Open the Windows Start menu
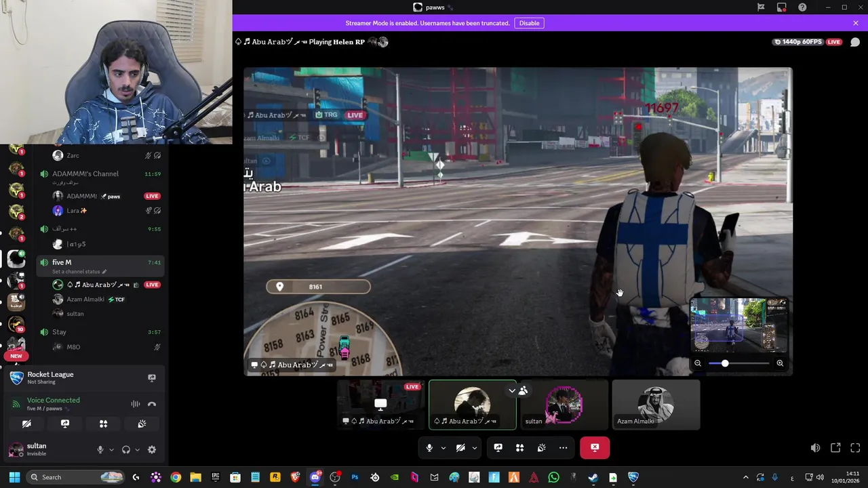 [x=14, y=477]
